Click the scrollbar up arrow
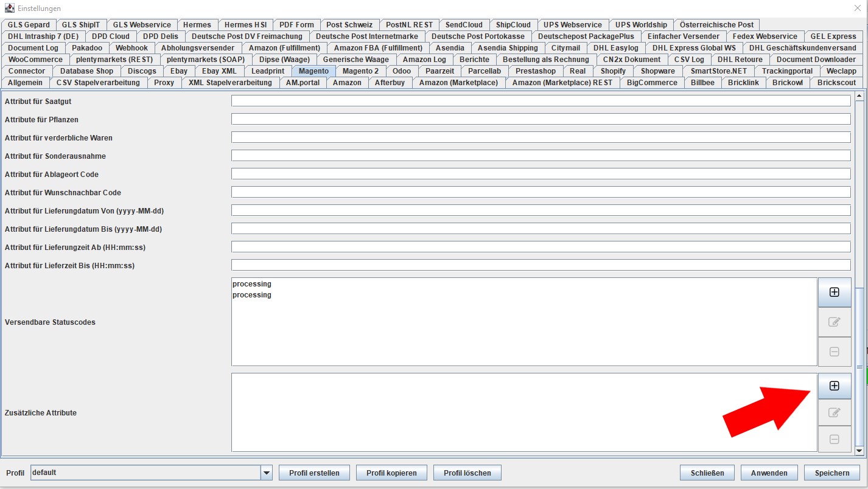 pos(859,95)
